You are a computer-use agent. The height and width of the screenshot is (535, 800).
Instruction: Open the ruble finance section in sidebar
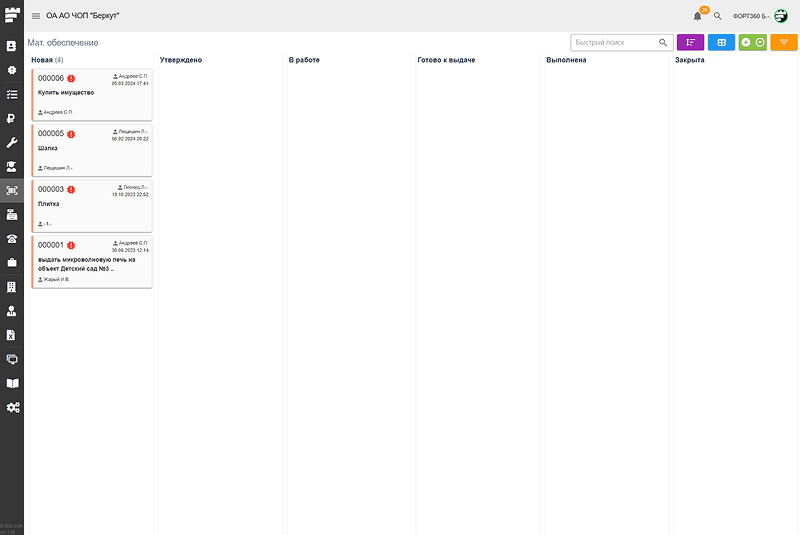12,118
